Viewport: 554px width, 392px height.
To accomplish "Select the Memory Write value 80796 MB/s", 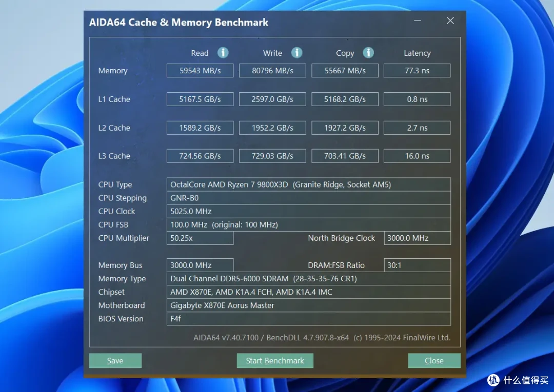I will click(x=272, y=71).
